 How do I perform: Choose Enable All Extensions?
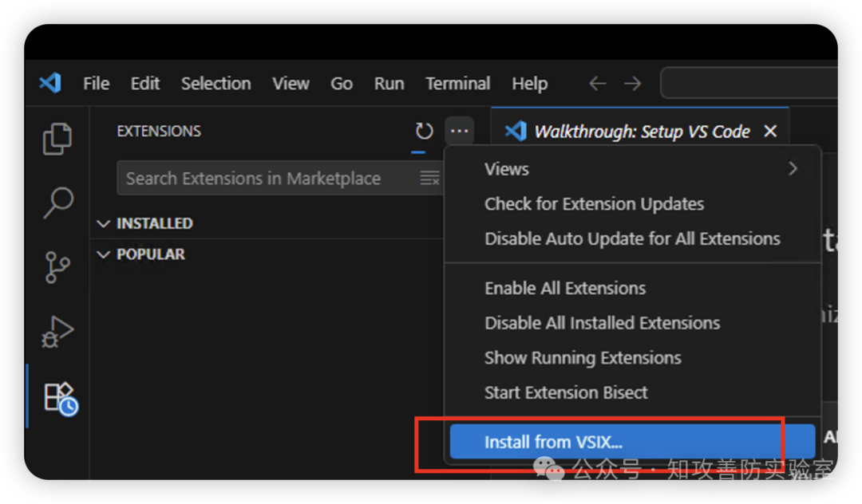click(632, 288)
